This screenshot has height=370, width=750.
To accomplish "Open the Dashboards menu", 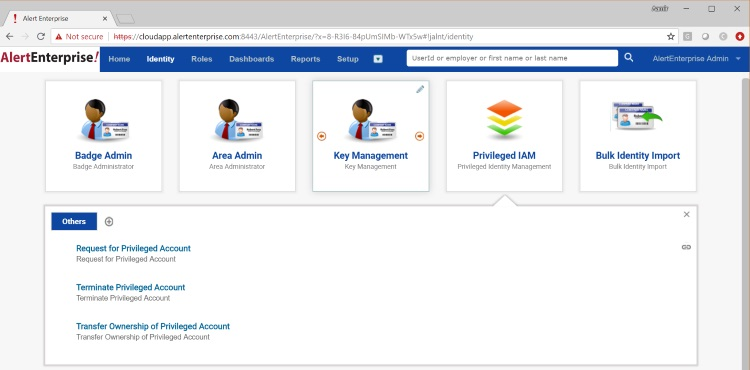I will click(252, 59).
